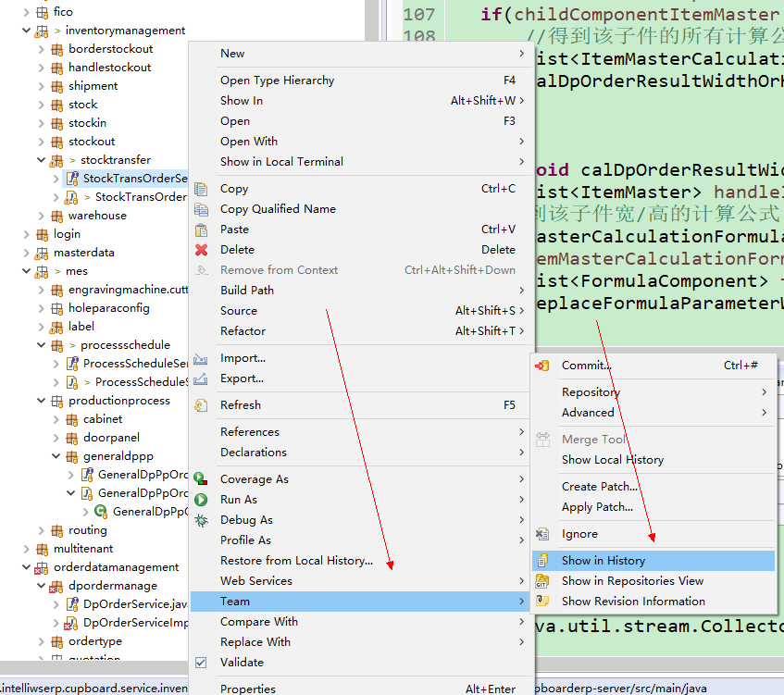Toggle the Validate checkbox

point(201,663)
